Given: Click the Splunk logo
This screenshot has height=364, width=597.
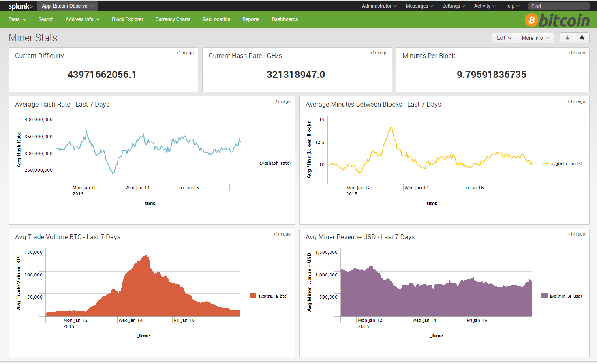Looking at the screenshot, I should coord(20,6).
